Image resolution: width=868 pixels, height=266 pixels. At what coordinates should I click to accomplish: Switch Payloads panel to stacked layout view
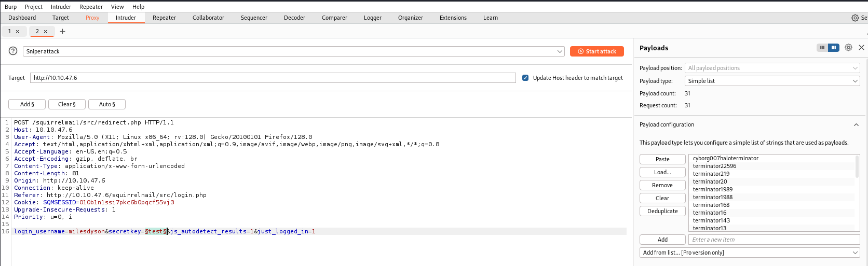point(822,48)
